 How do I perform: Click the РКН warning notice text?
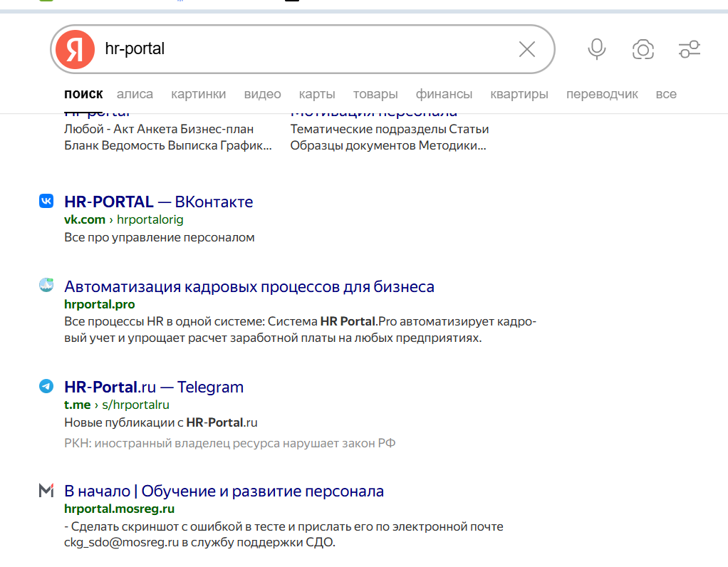click(230, 443)
